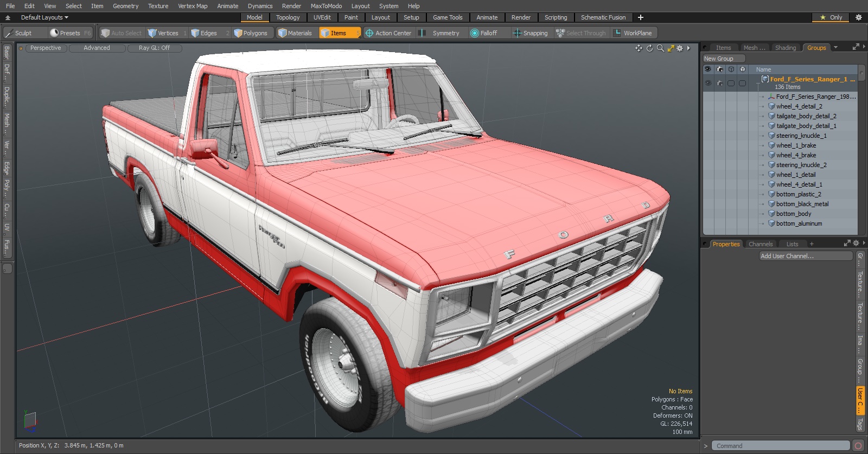The image size is (868, 454).
Task: Maximize viewport with yellow arrows icon
Action: (x=671, y=48)
